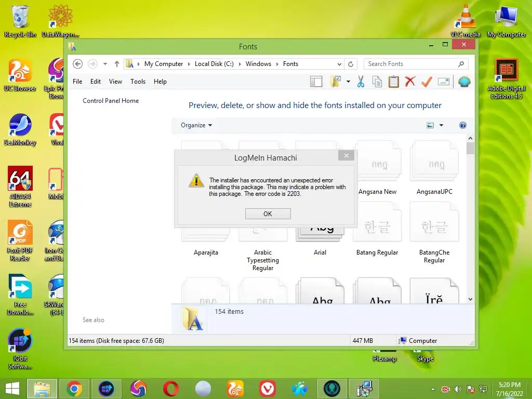The image size is (532, 399).
Task: Open Recycle Bin desktop icon
Action: click(20, 21)
